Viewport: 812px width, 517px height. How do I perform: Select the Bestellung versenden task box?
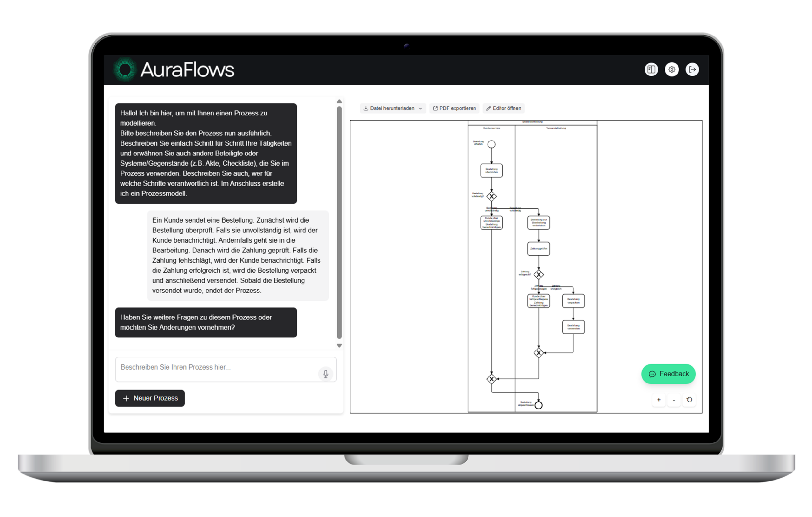[x=573, y=327]
